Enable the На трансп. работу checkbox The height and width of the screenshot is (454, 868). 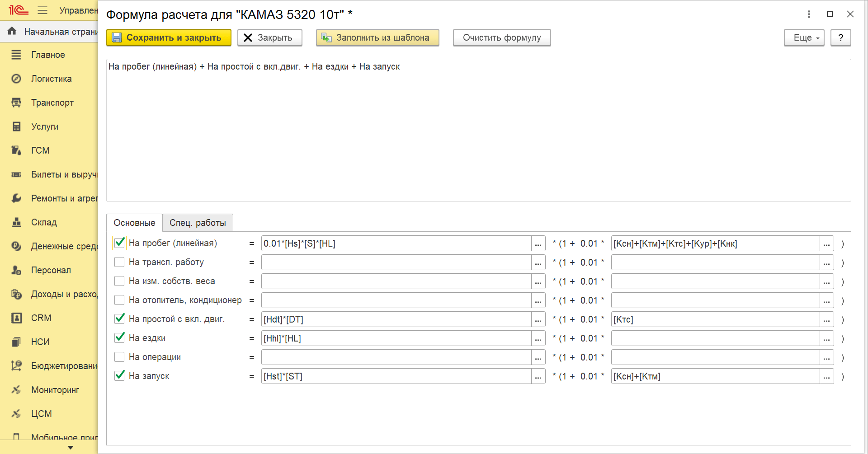[x=119, y=262]
